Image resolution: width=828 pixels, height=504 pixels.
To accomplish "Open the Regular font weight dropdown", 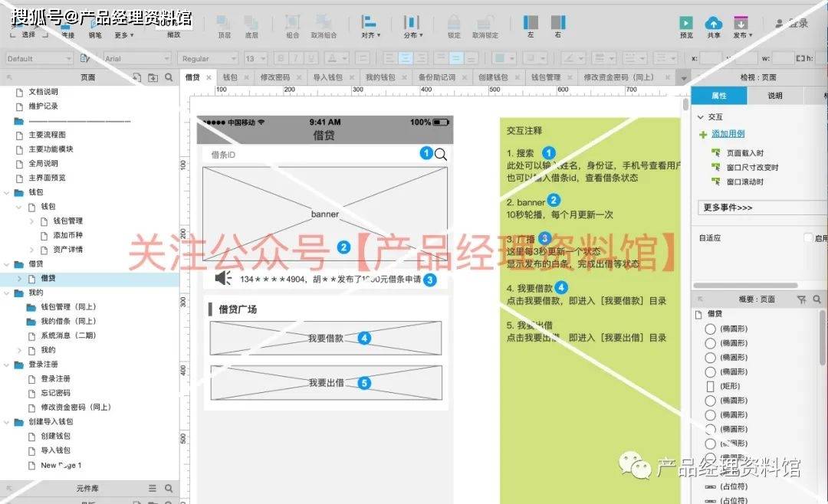I will tap(208, 58).
